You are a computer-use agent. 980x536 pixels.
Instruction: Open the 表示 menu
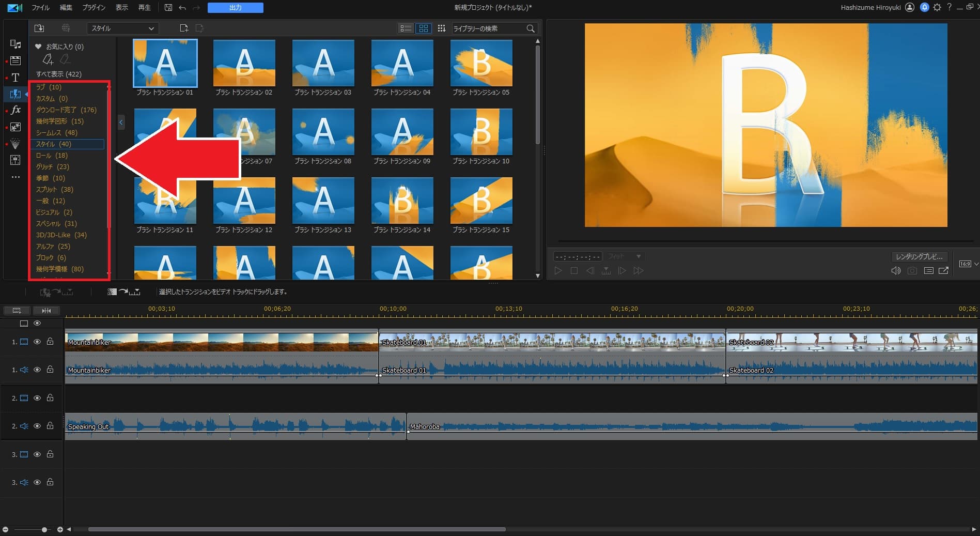point(122,7)
